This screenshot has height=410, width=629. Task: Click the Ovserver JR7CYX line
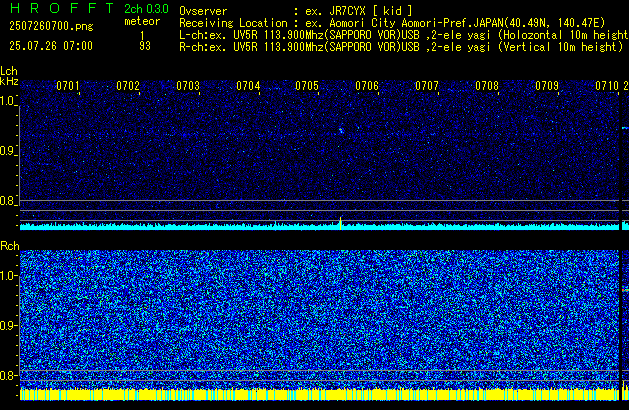[x=296, y=11]
